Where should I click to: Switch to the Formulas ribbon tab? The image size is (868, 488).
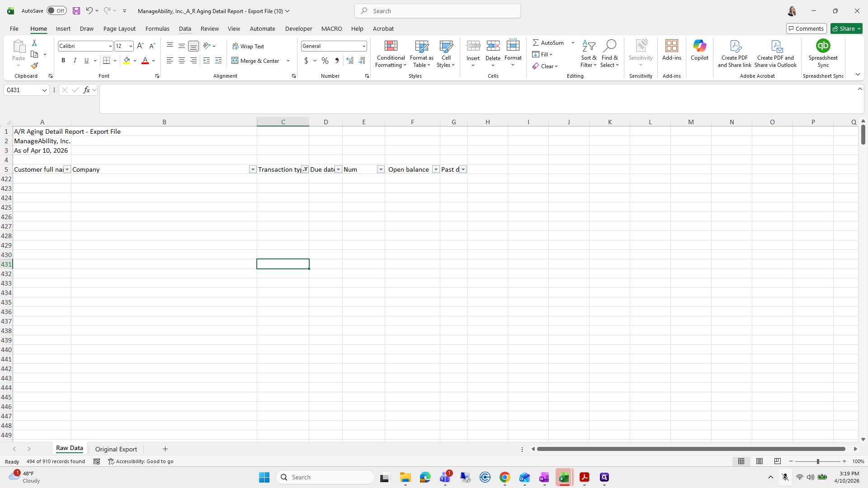[x=157, y=28]
